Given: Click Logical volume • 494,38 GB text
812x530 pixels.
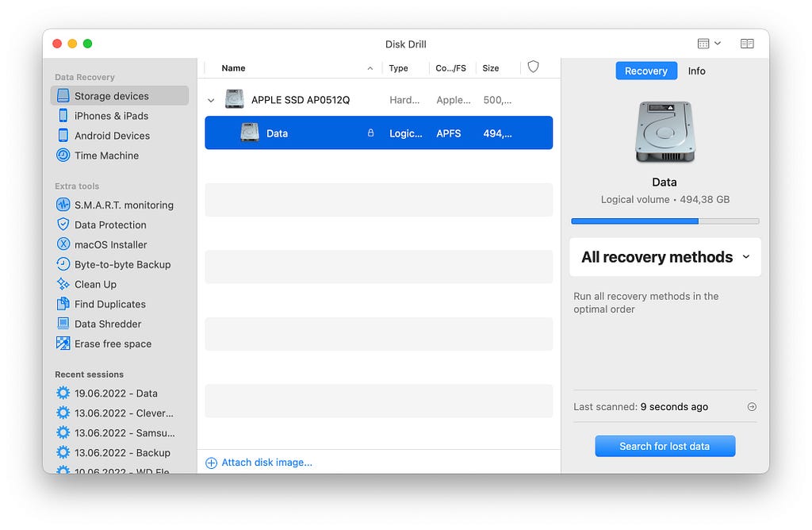Looking at the screenshot, I should click(665, 199).
